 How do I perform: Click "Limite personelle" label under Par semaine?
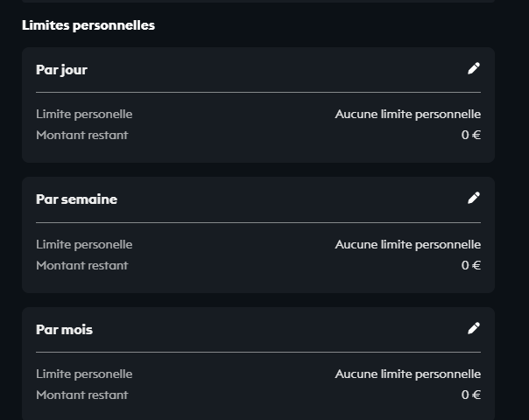pos(84,244)
